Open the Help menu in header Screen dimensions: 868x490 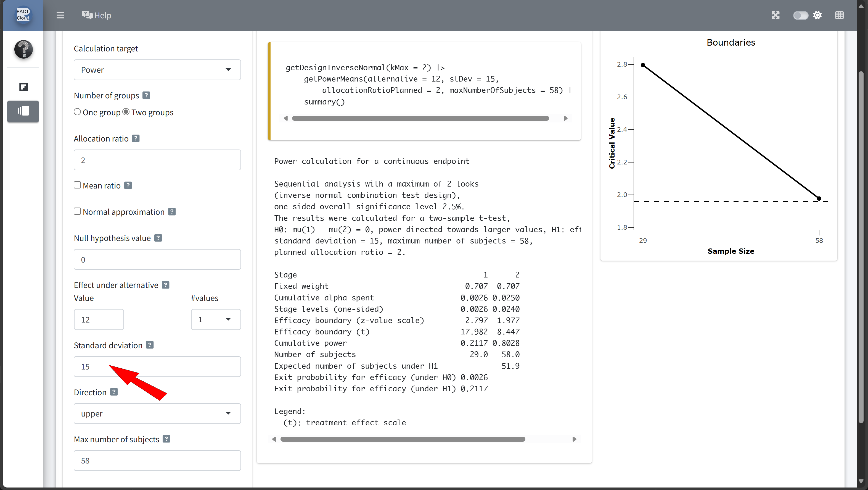coord(97,15)
